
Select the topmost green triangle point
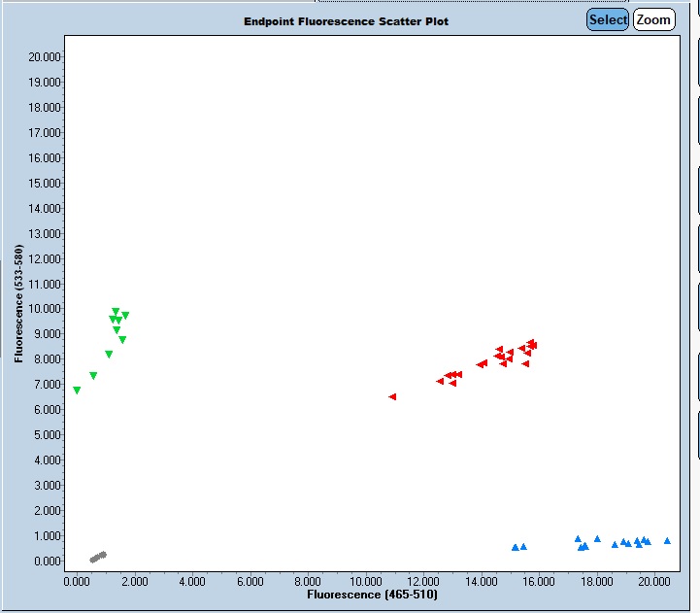[x=116, y=312]
